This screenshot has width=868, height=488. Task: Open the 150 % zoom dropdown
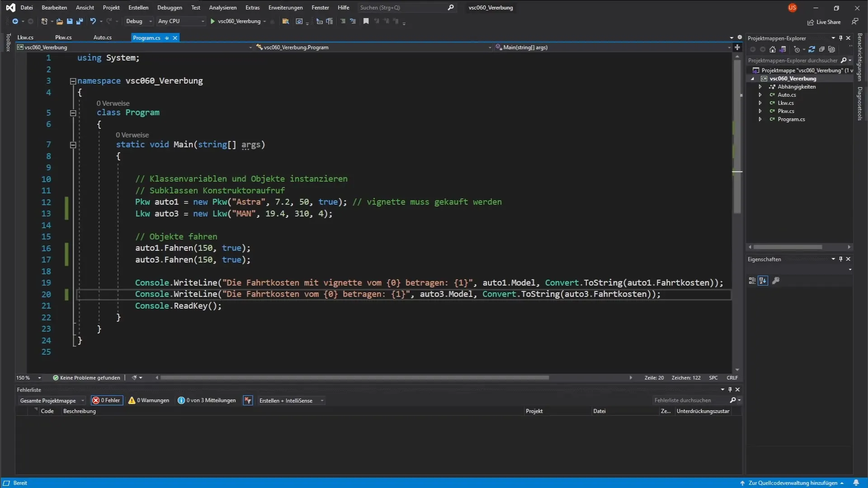tap(28, 378)
